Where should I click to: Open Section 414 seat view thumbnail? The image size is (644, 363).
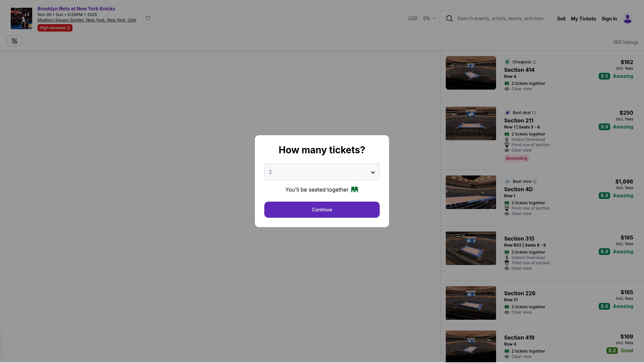(471, 73)
